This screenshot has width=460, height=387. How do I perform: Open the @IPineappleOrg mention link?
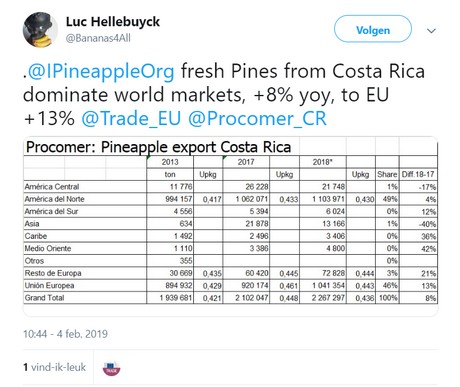point(101,71)
